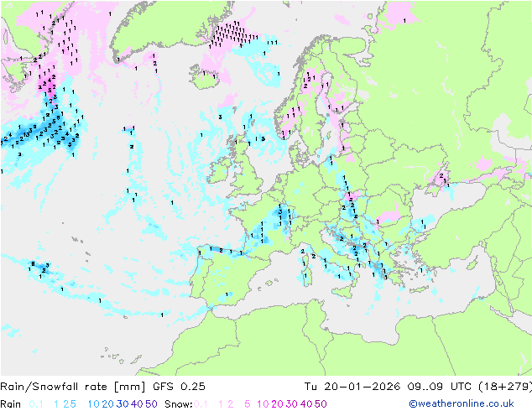Viewport: 532px width, 411px height.
Task: Click the "Rain/Snowfall rate [mm]" title
Action: [73, 387]
